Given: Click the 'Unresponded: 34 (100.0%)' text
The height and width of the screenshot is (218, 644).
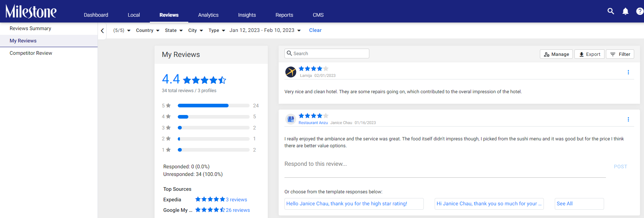Looking at the screenshot, I should tap(193, 174).
